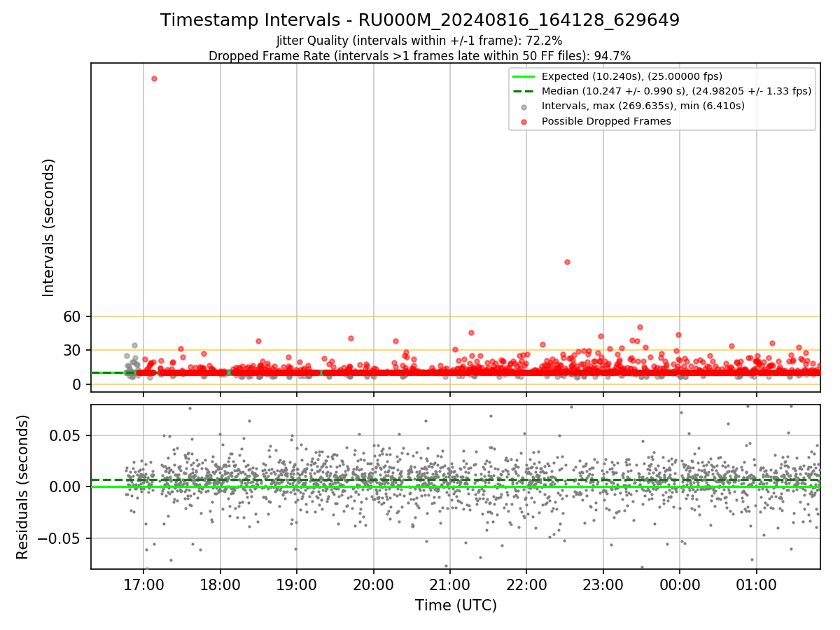Click the gray dot legend marker
840x630 pixels.
click(x=524, y=106)
